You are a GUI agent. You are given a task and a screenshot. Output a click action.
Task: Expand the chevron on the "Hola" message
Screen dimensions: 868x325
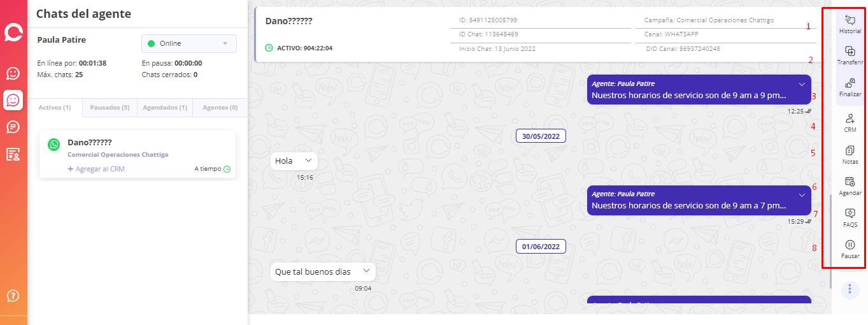309,161
